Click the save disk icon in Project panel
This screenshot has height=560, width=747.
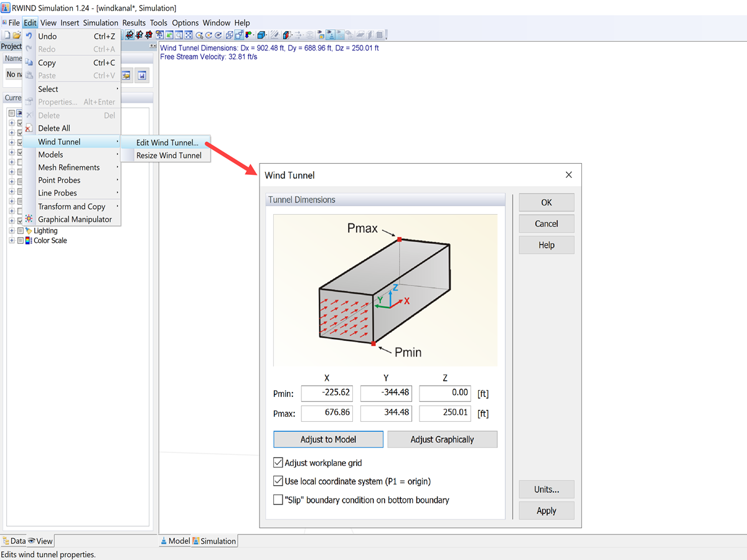click(142, 75)
